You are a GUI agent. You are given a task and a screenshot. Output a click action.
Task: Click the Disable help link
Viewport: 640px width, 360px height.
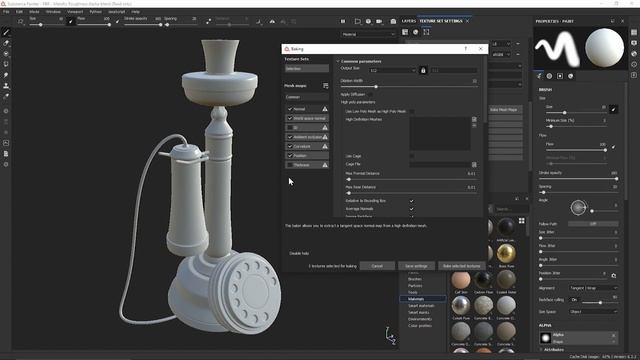299,253
